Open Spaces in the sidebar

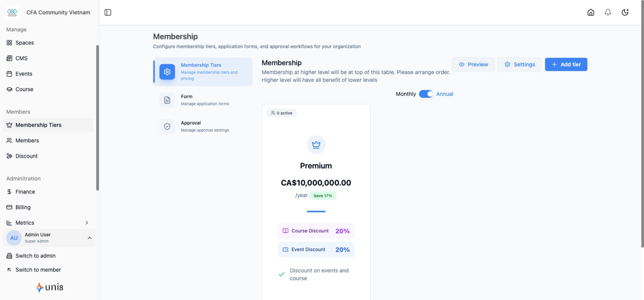[x=25, y=43]
